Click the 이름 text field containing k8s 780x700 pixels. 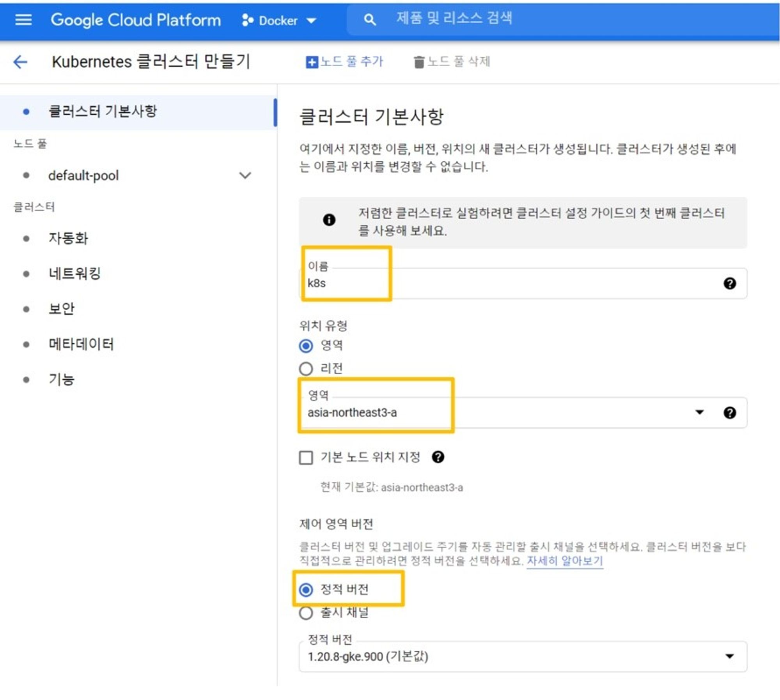(x=507, y=283)
